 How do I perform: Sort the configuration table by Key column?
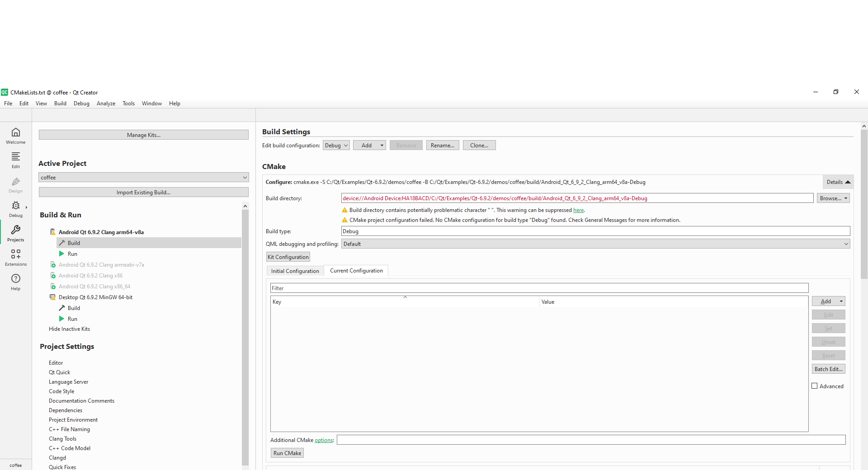pyautogui.click(x=405, y=302)
